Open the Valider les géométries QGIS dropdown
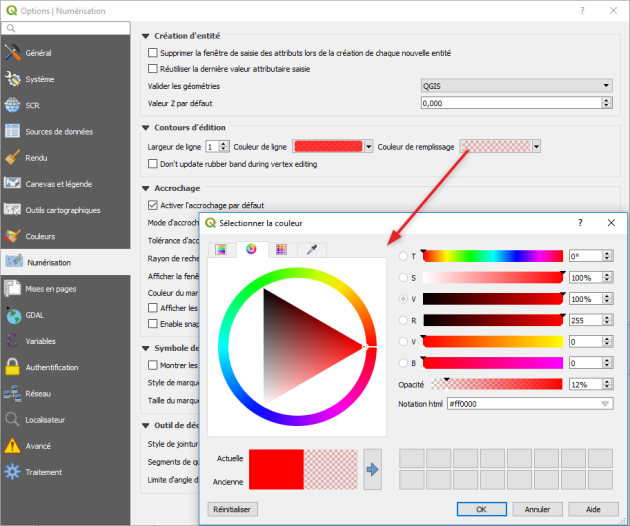Screen dimensions: 630x526 (x=517, y=86)
